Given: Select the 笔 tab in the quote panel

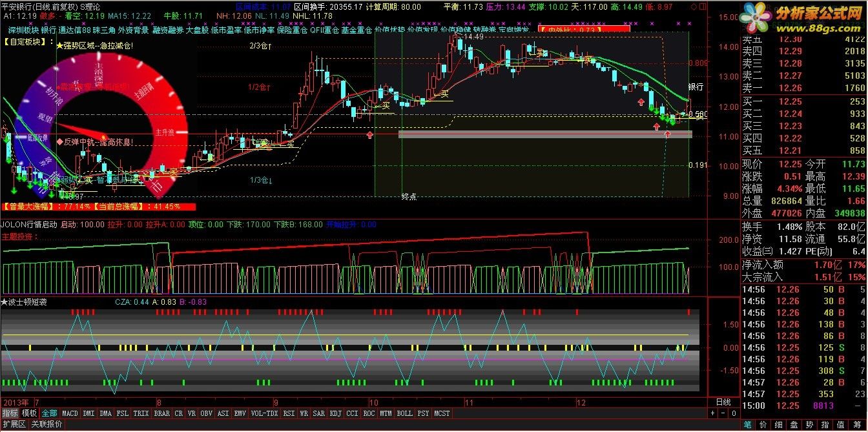Looking at the screenshot, I should pyautogui.click(x=748, y=425).
